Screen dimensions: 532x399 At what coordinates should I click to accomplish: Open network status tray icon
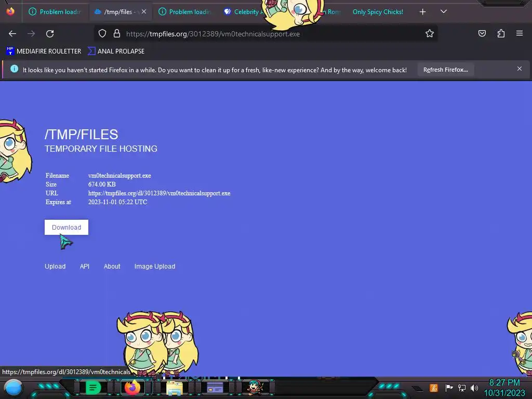pos(462,388)
